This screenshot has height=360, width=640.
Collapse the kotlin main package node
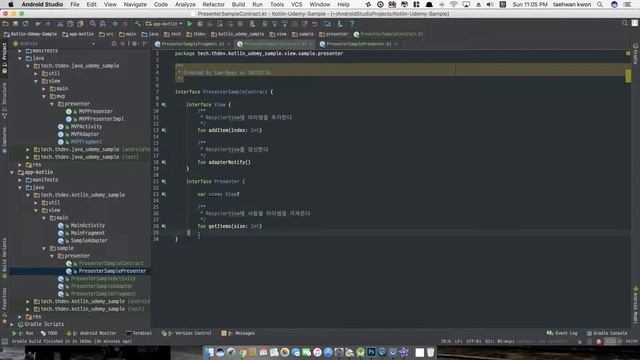pyautogui.click(x=44, y=218)
